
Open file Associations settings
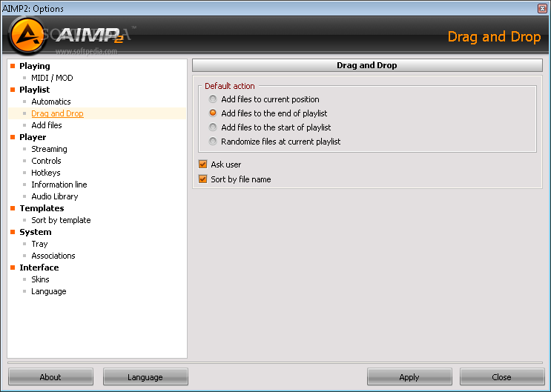[53, 256]
